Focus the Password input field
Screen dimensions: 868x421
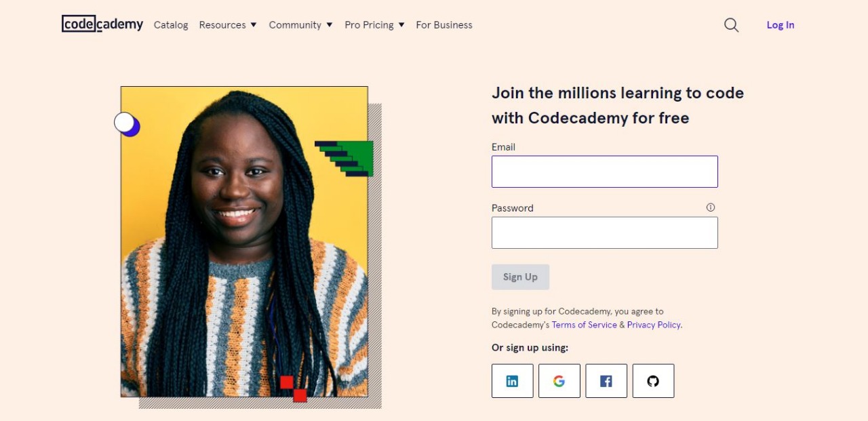(x=605, y=233)
